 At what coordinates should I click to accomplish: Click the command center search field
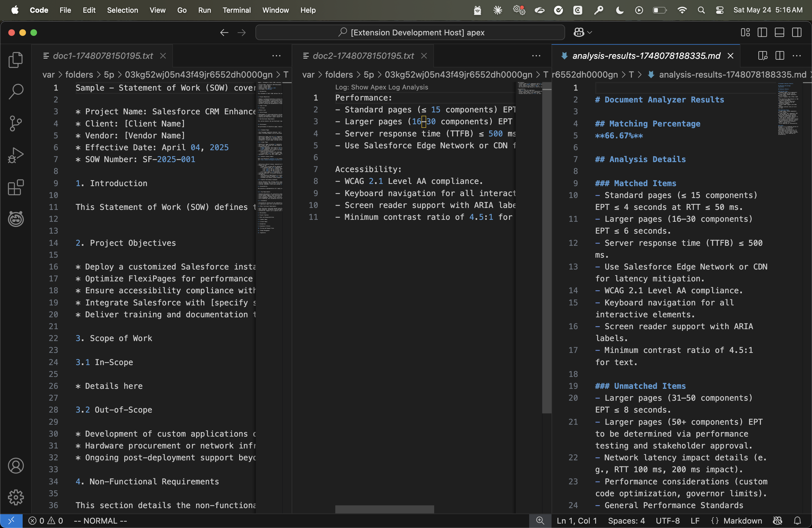410,32
